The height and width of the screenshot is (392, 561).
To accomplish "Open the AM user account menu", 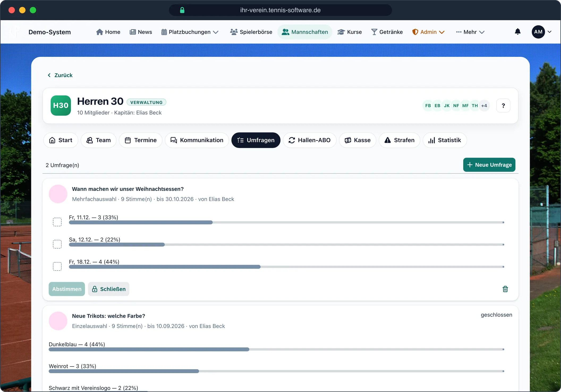I will pyautogui.click(x=542, y=32).
